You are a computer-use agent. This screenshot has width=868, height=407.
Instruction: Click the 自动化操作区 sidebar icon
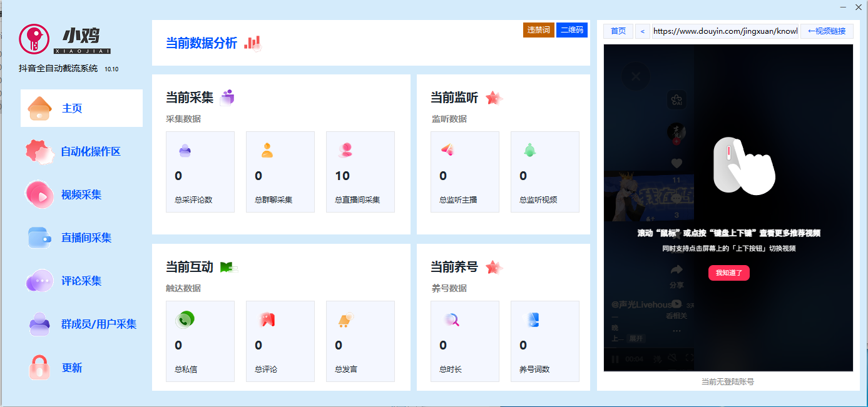coord(40,151)
